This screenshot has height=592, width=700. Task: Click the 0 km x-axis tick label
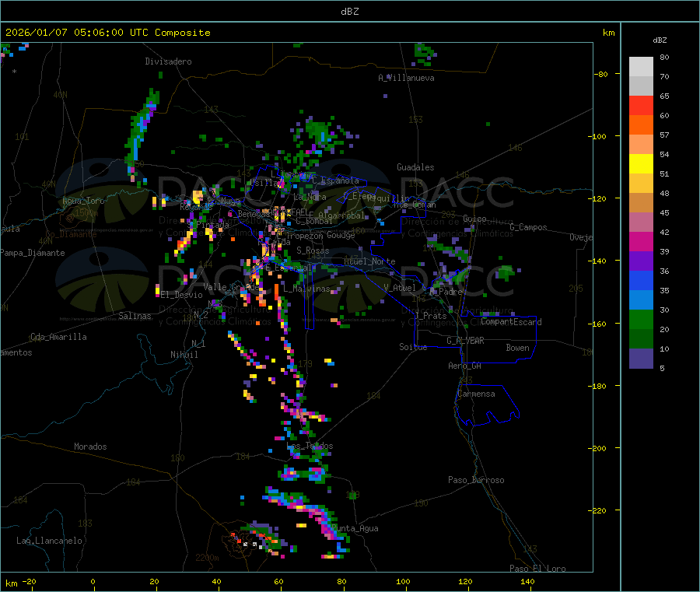tap(93, 581)
